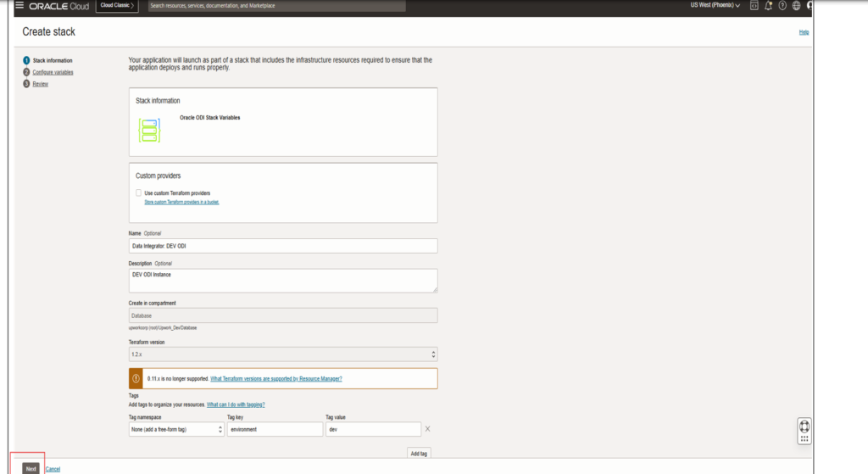
Task: Expand the US West (Phoenix) region selector
Action: click(x=715, y=6)
